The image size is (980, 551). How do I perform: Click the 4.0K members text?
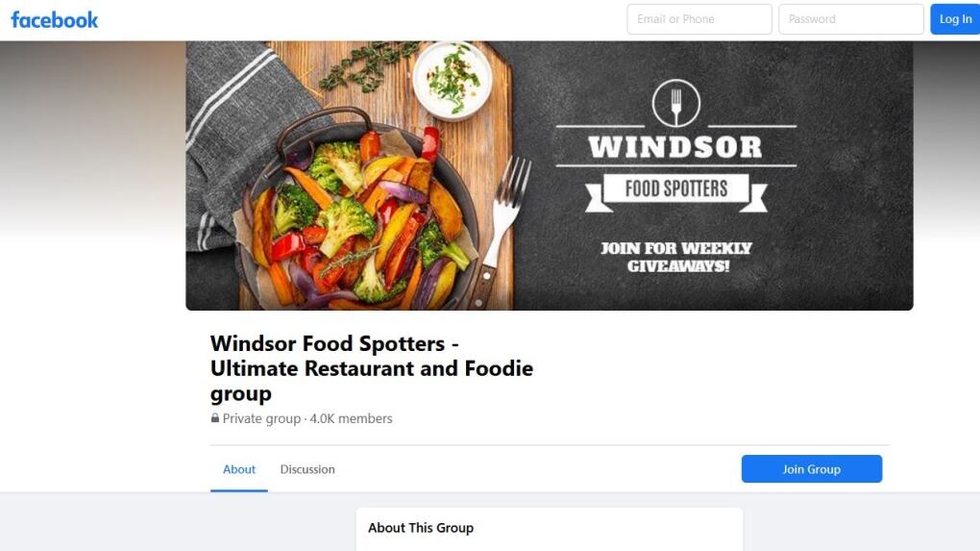point(352,418)
